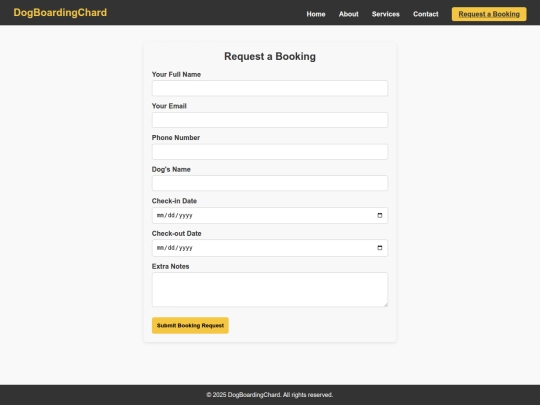Click the Extra Notes label
The image size is (540, 405).
coord(170,267)
